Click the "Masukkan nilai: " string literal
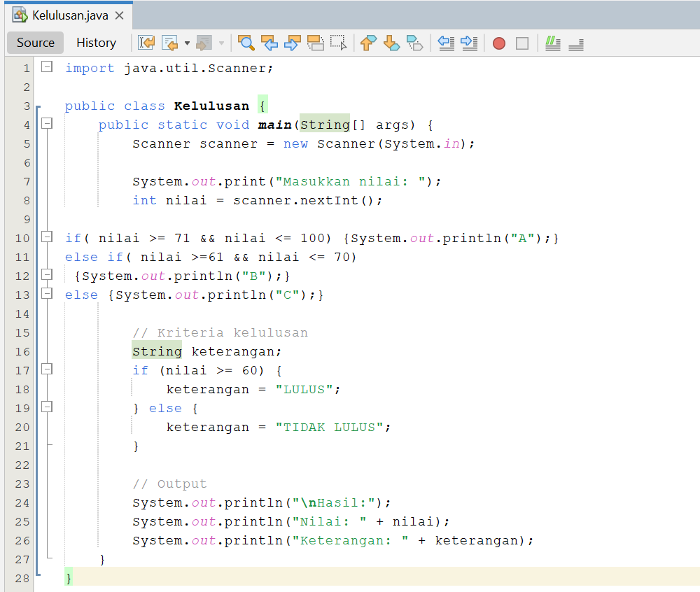This screenshot has height=592, width=700. click(351, 181)
